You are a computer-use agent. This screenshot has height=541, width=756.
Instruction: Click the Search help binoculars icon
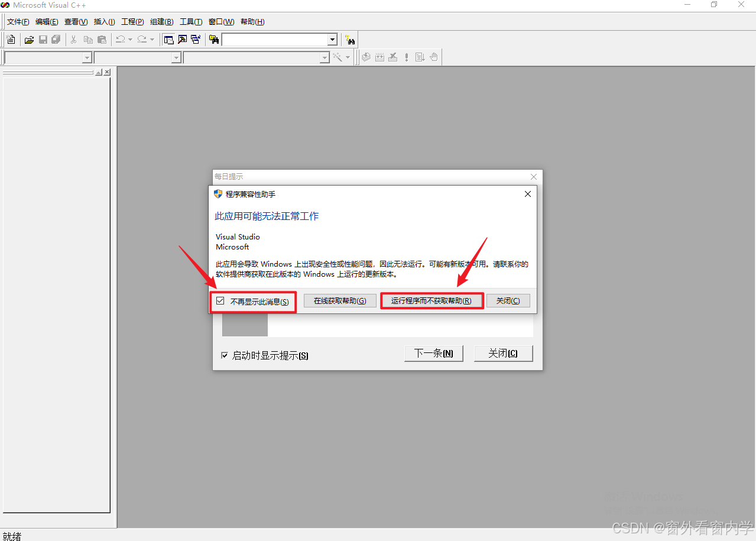click(x=351, y=40)
